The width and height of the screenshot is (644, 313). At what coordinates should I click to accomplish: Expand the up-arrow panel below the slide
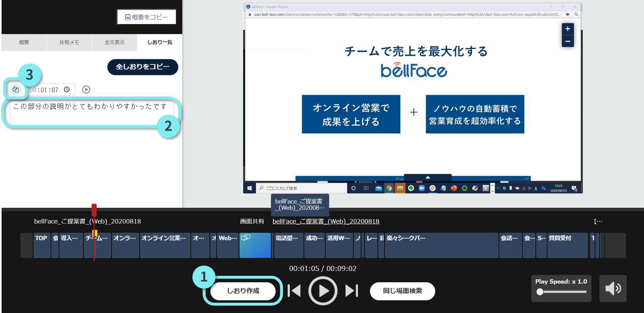coord(428,177)
